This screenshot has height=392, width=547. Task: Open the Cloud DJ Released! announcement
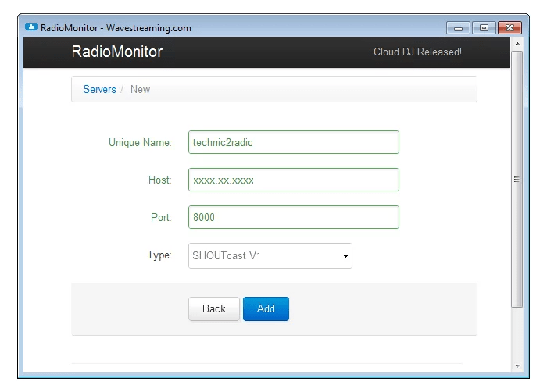(418, 52)
